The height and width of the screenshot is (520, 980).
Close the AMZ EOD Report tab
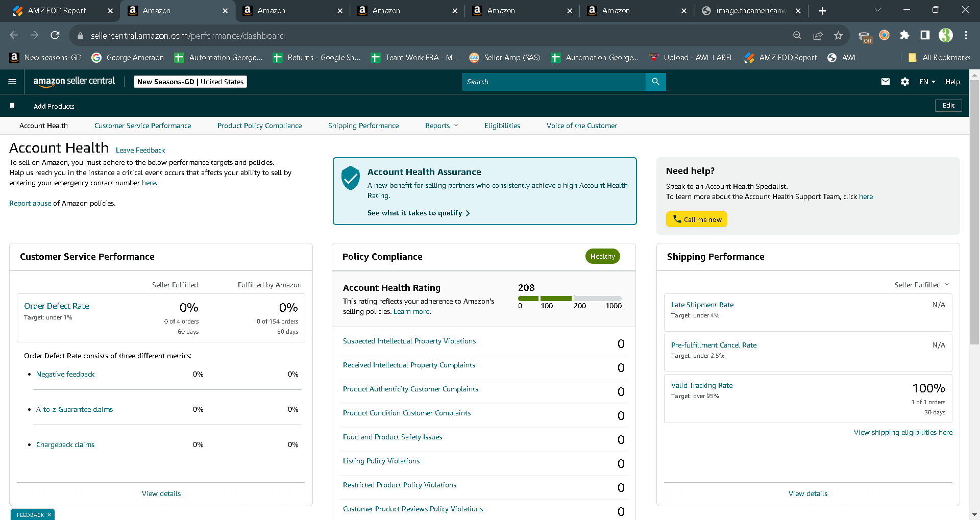tap(110, 11)
